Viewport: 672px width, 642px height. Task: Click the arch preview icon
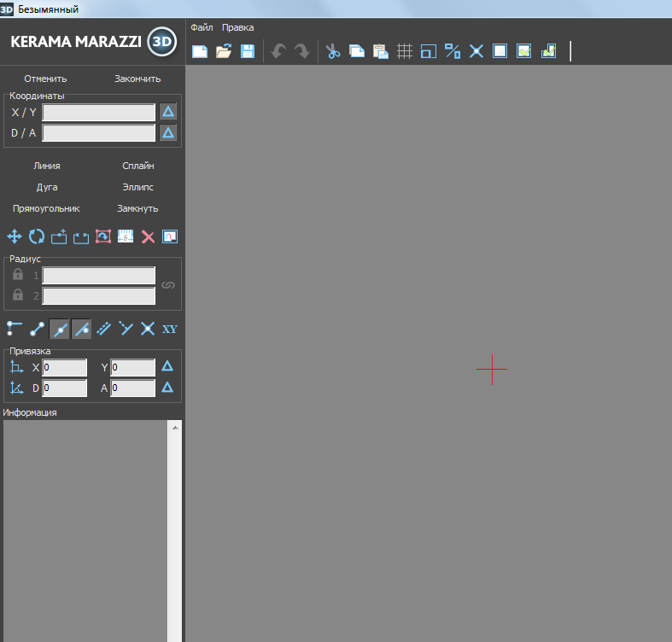click(x=170, y=236)
